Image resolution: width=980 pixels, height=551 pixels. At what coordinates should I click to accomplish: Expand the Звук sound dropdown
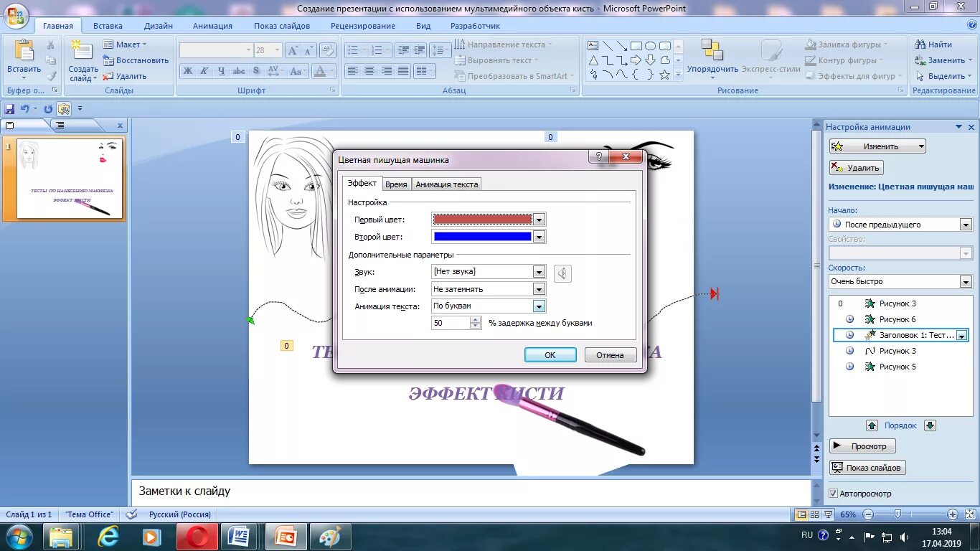pos(540,272)
